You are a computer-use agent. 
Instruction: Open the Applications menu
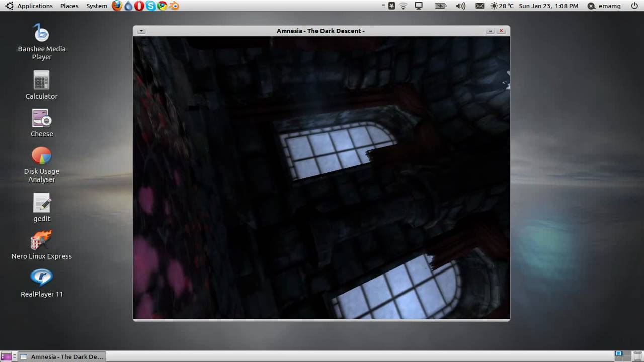point(35,6)
